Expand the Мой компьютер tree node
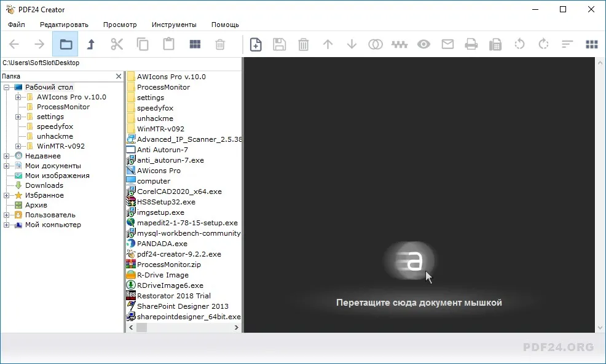The image size is (606, 364). pyautogui.click(x=6, y=225)
